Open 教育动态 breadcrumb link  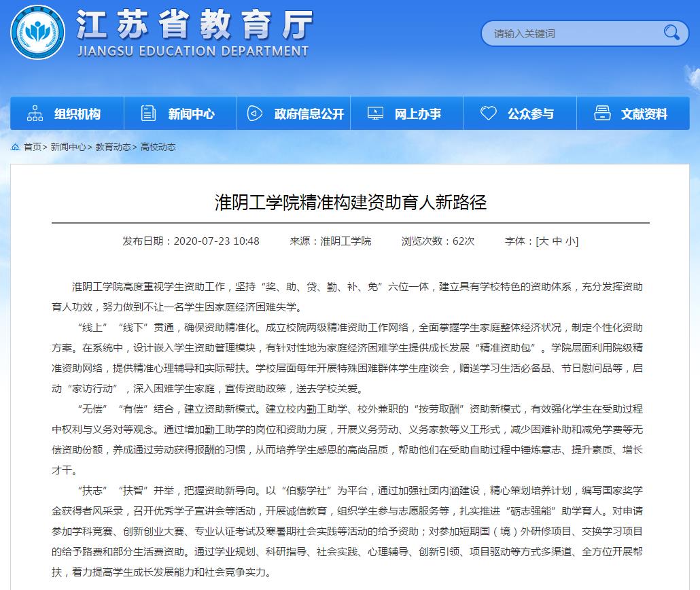point(113,147)
